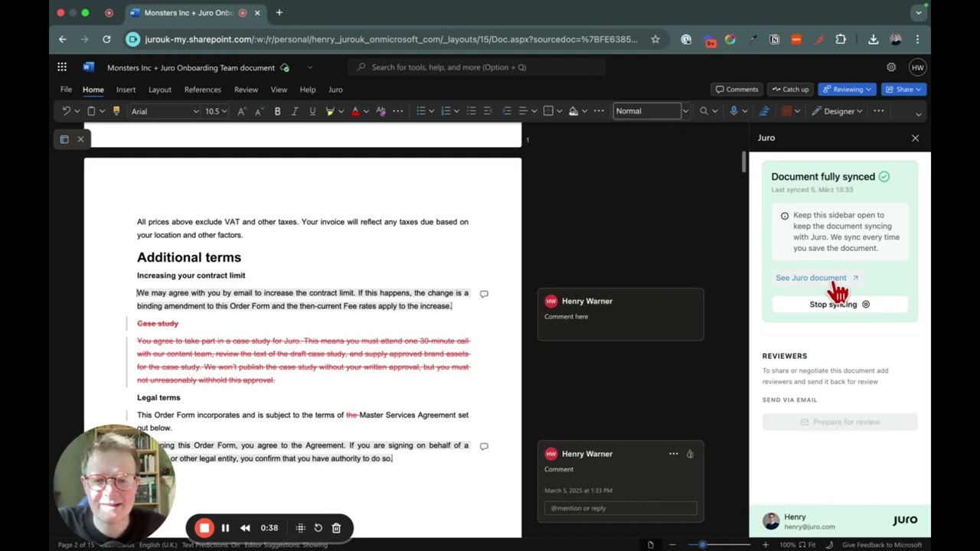Expand the document title chevron
The height and width of the screenshot is (551, 980).
[309, 67]
